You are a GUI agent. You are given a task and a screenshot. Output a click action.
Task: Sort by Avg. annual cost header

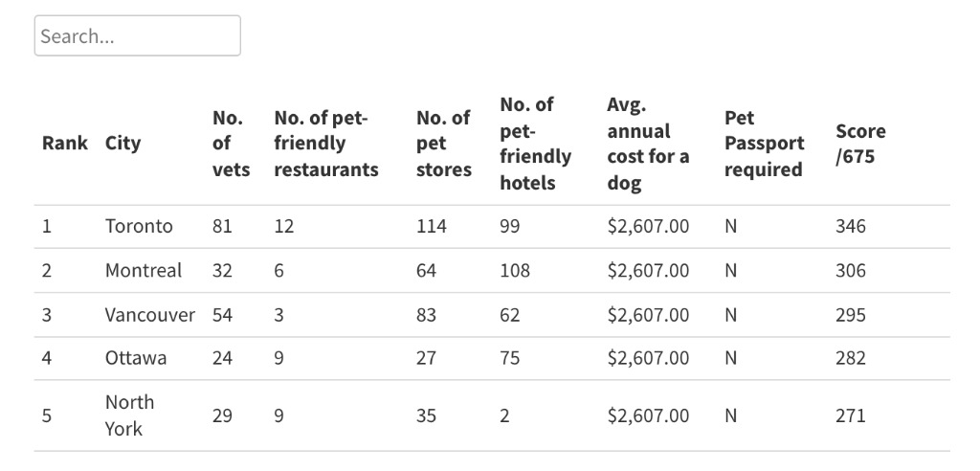point(648,144)
